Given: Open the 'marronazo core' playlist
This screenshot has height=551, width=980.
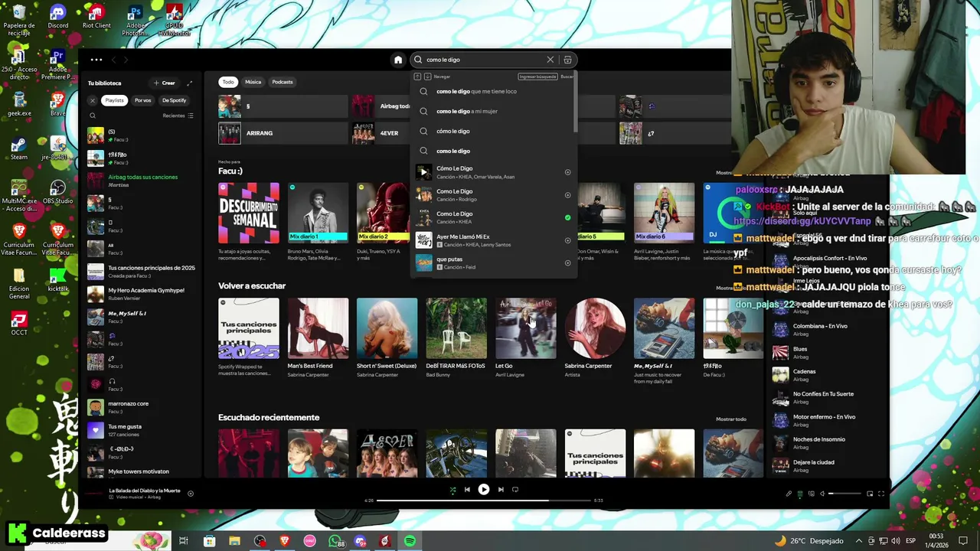Looking at the screenshot, I should coord(142,407).
